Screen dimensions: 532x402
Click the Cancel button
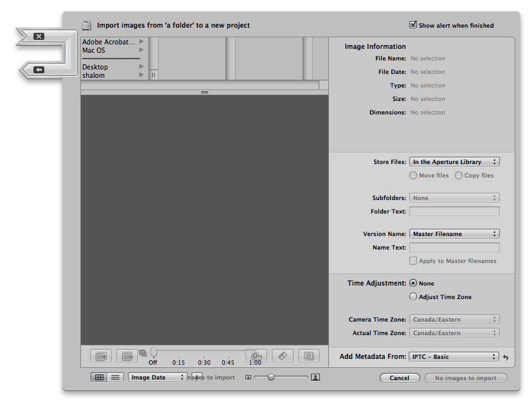(x=399, y=378)
